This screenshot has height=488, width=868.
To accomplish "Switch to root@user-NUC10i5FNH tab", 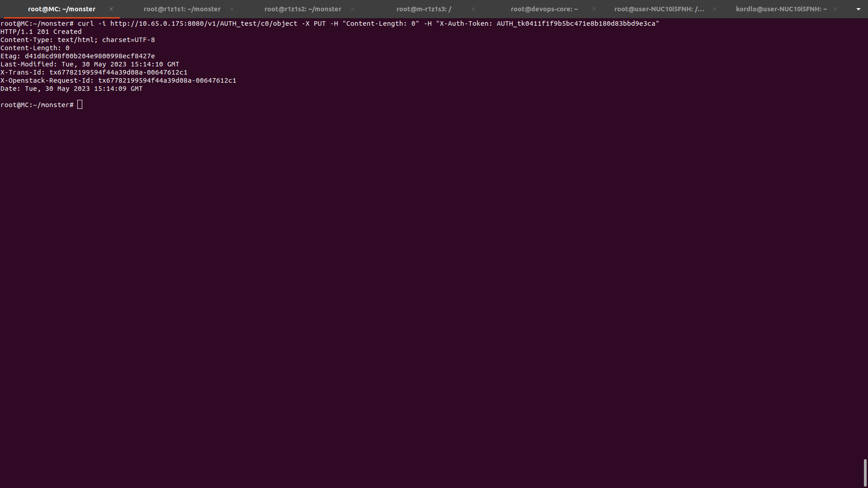I will click(659, 9).
